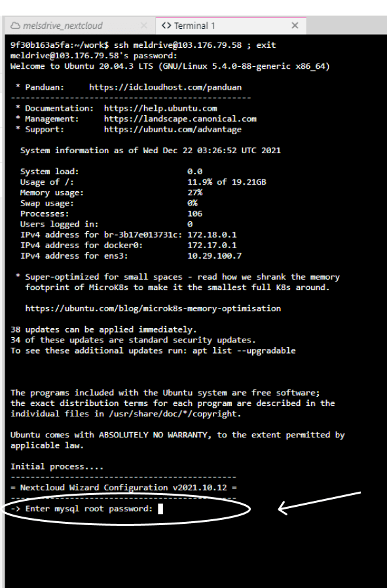Focus the mysql root password prompt cursor

tap(160, 509)
